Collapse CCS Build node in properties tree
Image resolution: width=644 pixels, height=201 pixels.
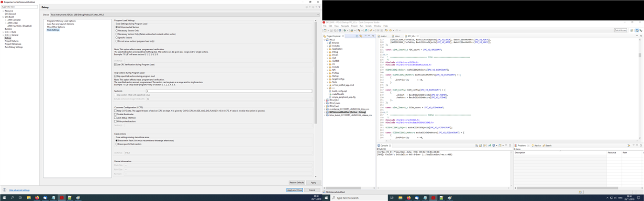[4, 17]
